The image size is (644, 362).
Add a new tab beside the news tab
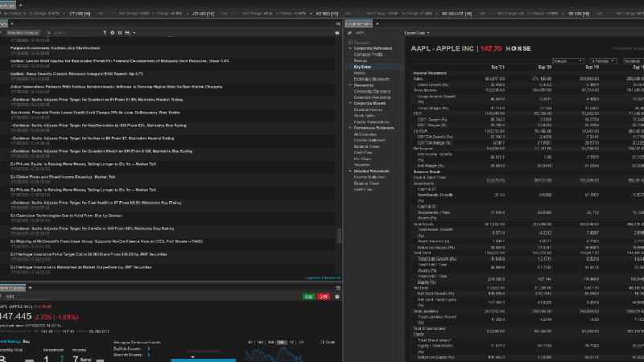12,24
